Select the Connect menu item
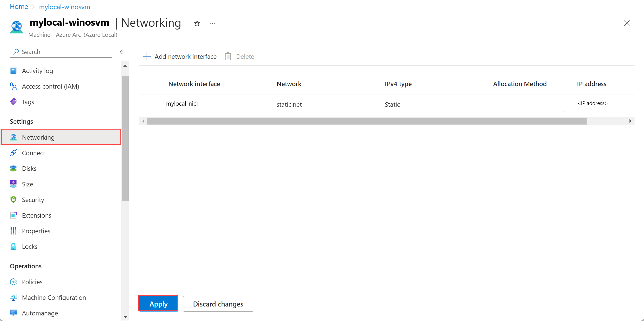644x321 pixels. pyautogui.click(x=33, y=153)
